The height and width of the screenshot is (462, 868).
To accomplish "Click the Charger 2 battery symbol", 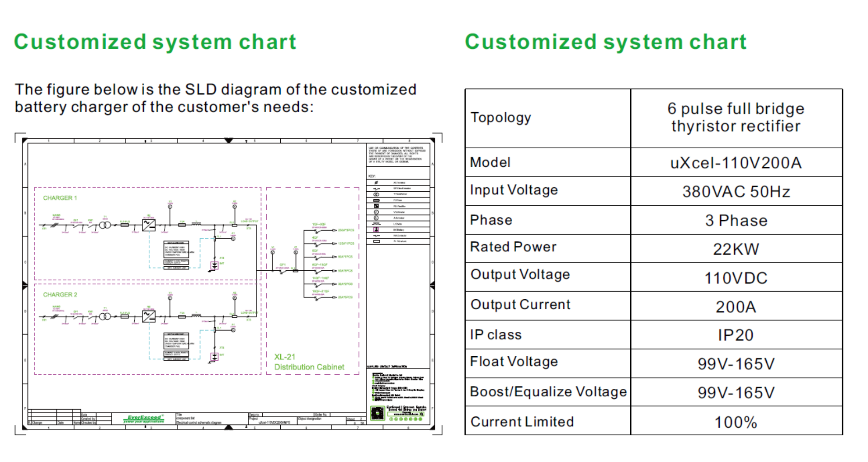I will (214, 357).
